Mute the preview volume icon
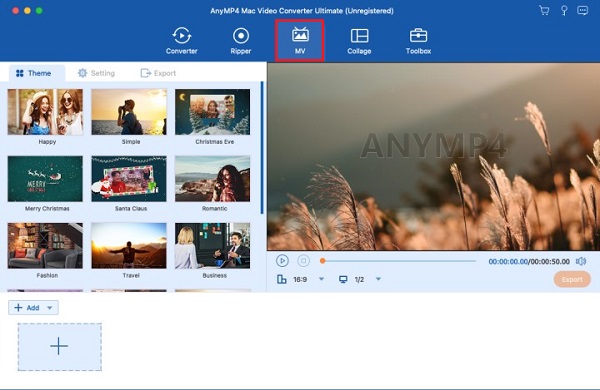Viewport: 600px width, 390px height. [x=581, y=261]
